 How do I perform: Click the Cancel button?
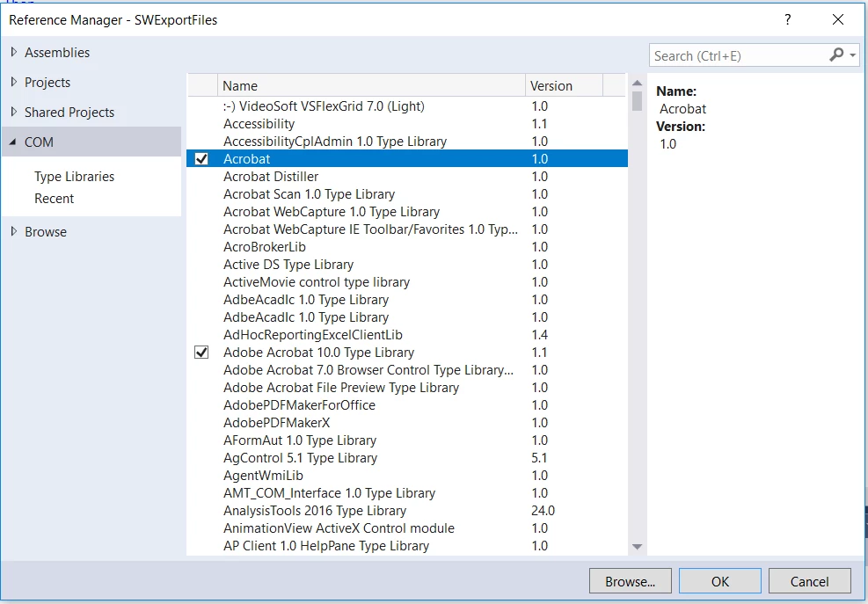click(809, 581)
